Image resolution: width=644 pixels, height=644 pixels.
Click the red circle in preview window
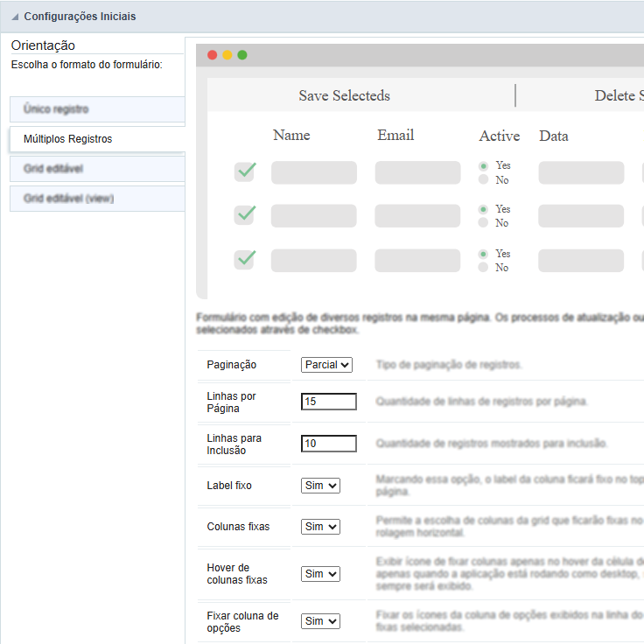212,55
